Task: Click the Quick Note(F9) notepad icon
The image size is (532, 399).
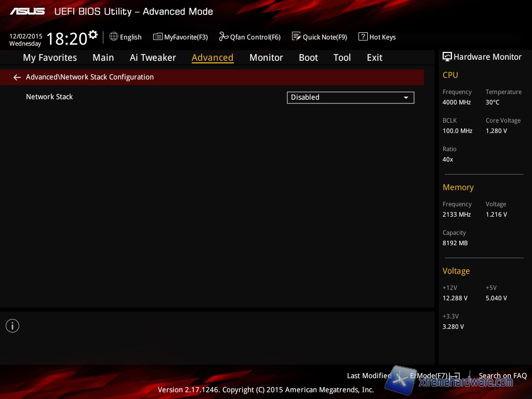Action: [x=296, y=36]
